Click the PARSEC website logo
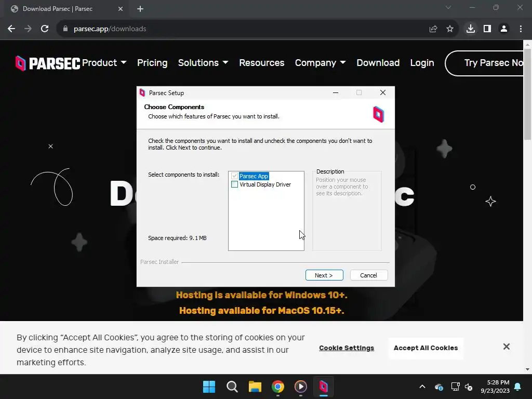The image size is (532, 399). [x=48, y=63]
